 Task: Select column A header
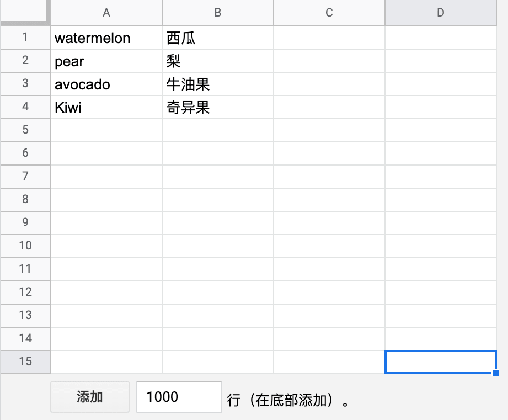tap(106, 13)
